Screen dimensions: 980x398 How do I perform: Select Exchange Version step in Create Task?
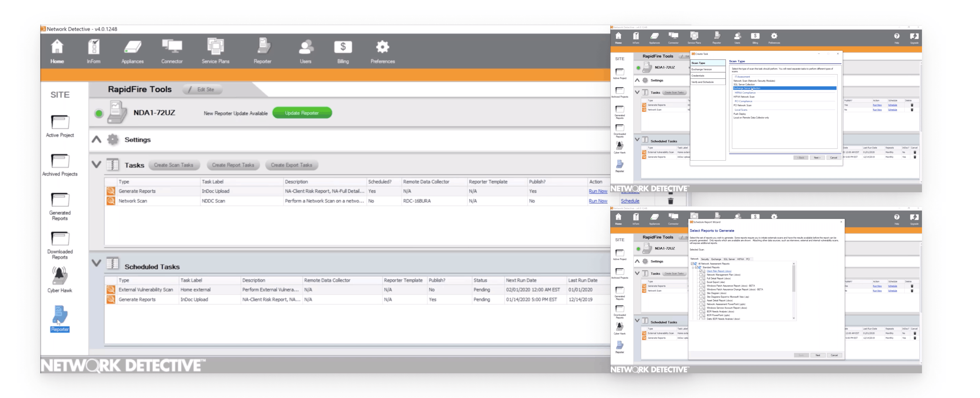coord(701,69)
